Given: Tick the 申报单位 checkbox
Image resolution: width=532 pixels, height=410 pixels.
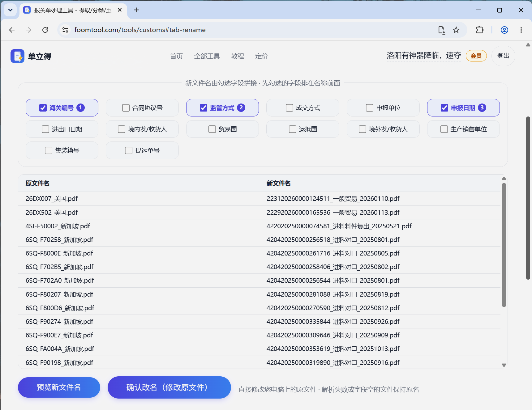Looking at the screenshot, I should tap(370, 108).
